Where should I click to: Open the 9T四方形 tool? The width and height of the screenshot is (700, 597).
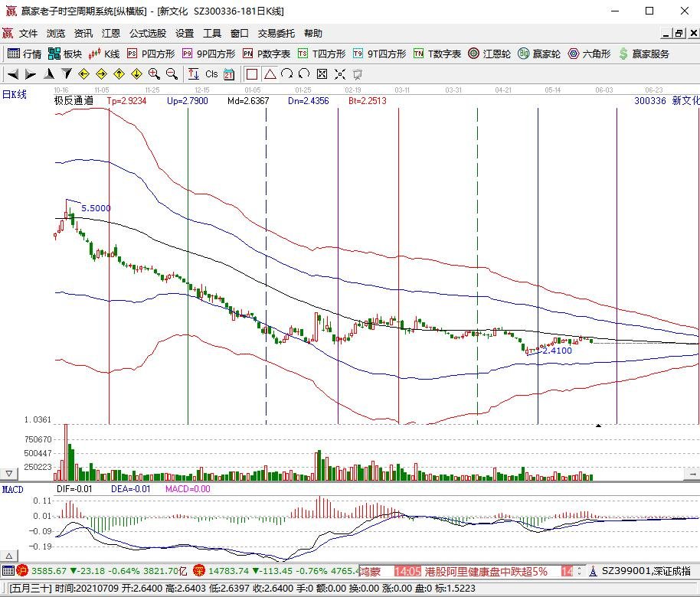(379, 54)
